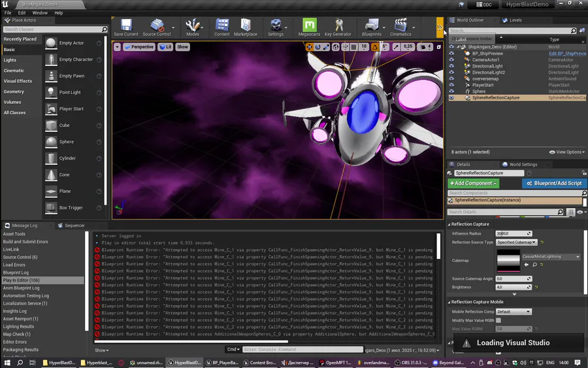Click the Add Component button

pos(474,183)
